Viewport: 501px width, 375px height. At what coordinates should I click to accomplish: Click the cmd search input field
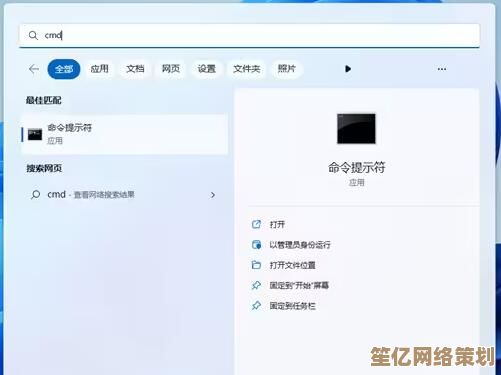click(x=249, y=35)
